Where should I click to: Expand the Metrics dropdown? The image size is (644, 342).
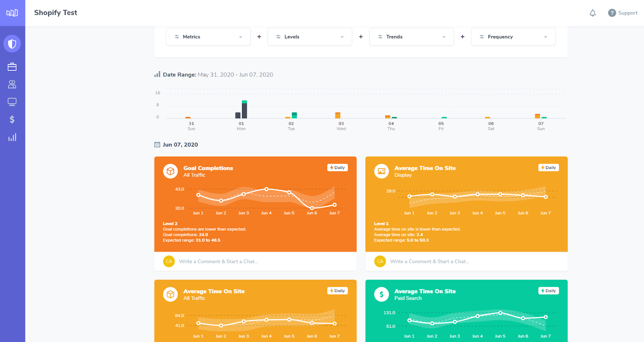click(x=208, y=37)
